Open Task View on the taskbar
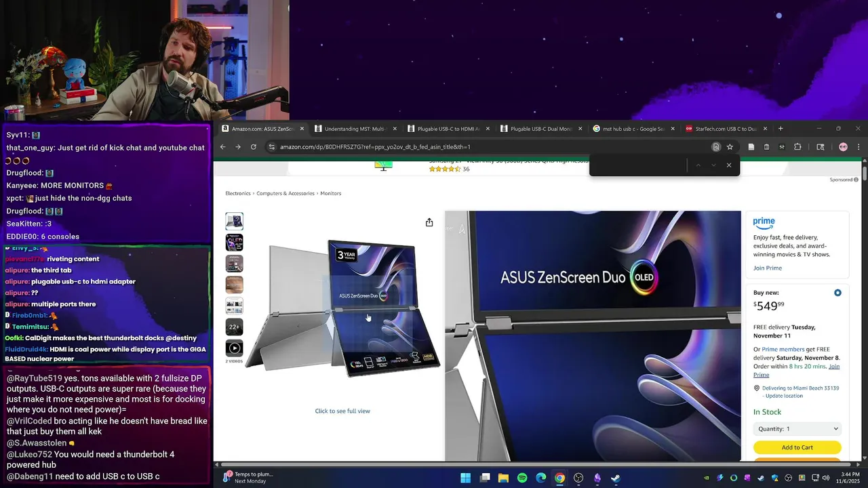 [485, 478]
